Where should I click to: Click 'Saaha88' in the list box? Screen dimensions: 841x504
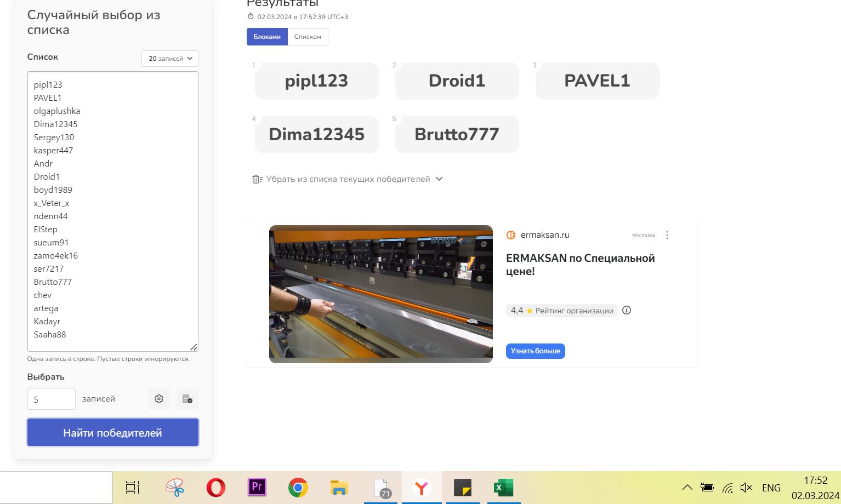[50, 335]
